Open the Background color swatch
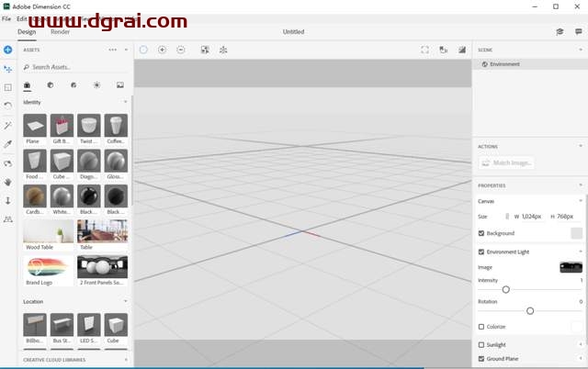This screenshot has width=588, height=369. [x=576, y=233]
